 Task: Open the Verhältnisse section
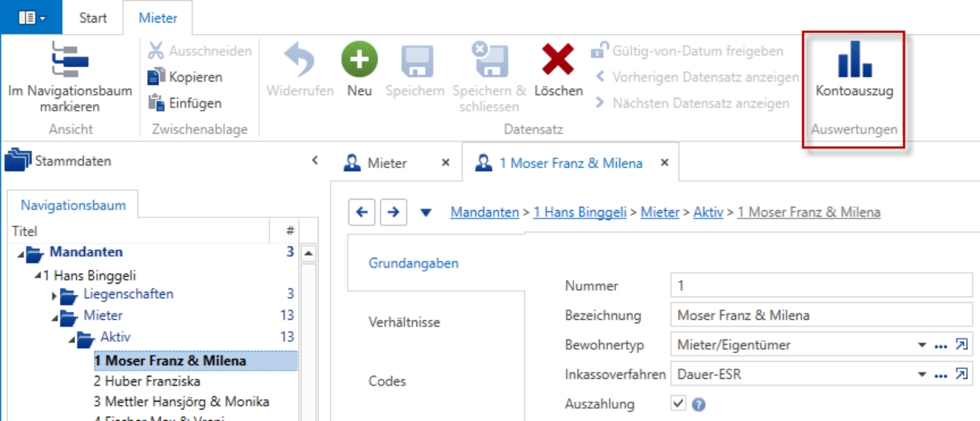[x=404, y=322]
